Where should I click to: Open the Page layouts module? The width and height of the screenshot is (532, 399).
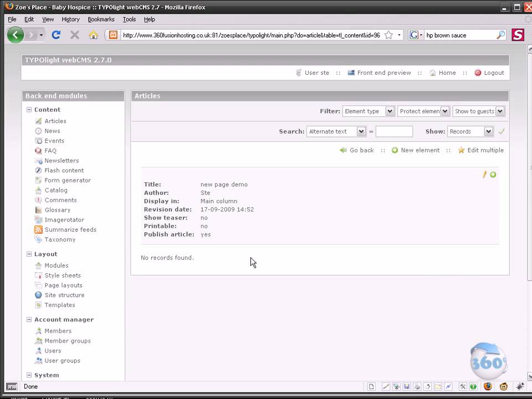click(63, 285)
